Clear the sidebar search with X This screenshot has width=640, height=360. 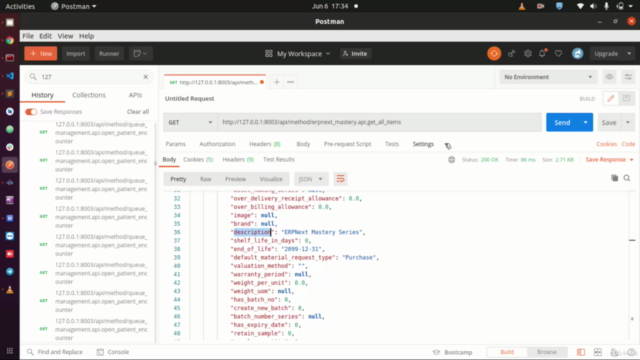click(146, 77)
